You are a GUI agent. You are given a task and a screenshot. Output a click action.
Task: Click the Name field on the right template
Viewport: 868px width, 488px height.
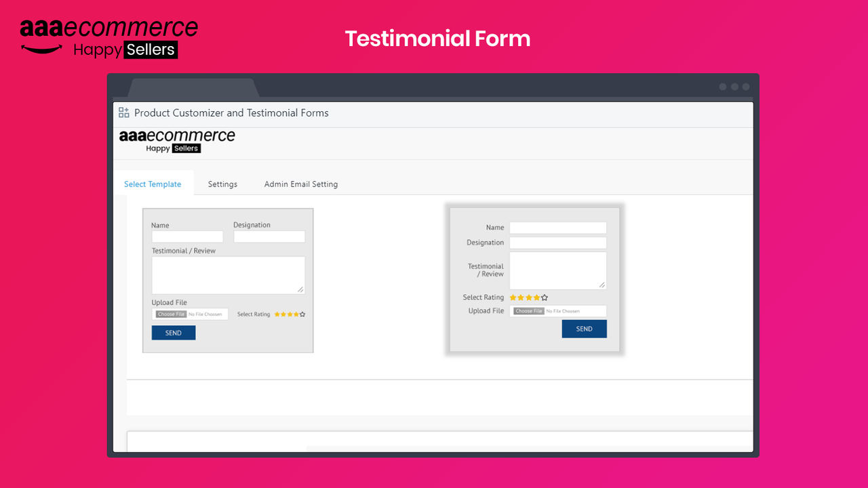[557, 227]
